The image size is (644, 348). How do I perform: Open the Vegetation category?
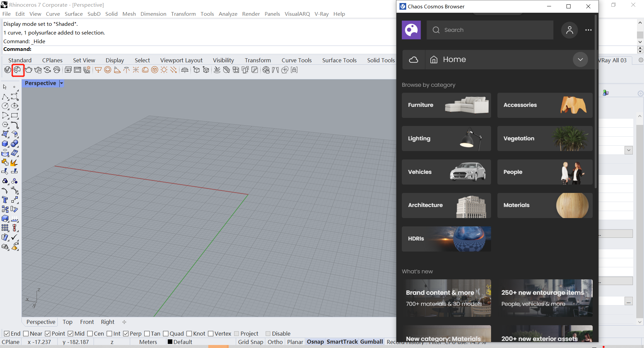pyautogui.click(x=545, y=138)
